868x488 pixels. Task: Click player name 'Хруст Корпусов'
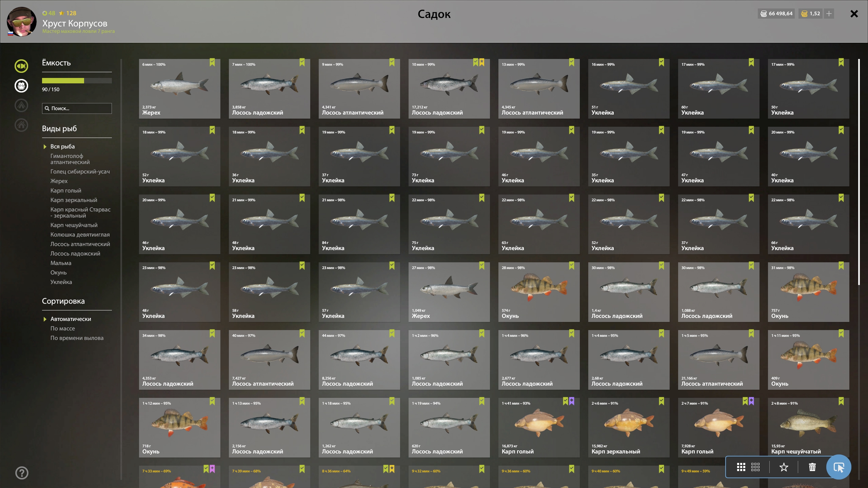(x=75, y=23)
